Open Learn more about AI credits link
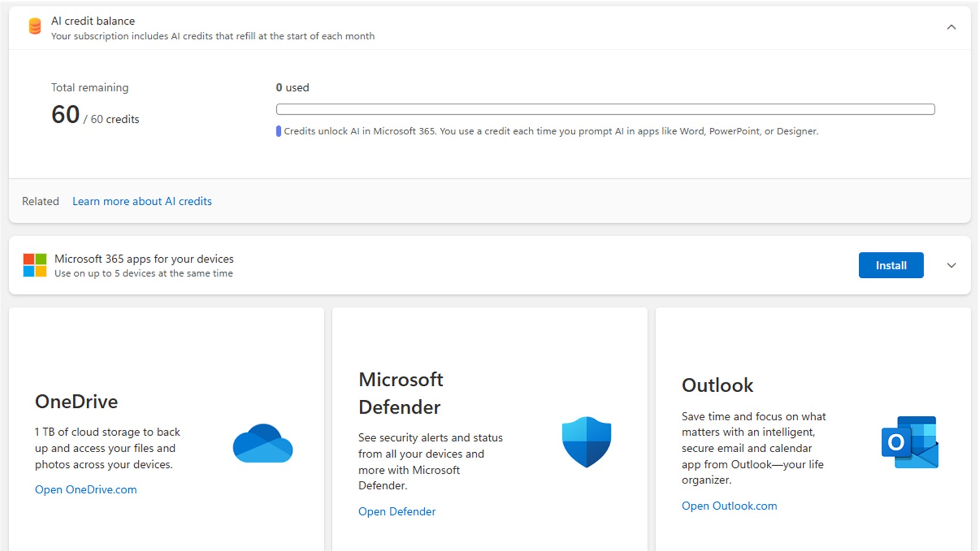Screen dimensions: 980x551 pyautogui.click(x=142, y=201)
